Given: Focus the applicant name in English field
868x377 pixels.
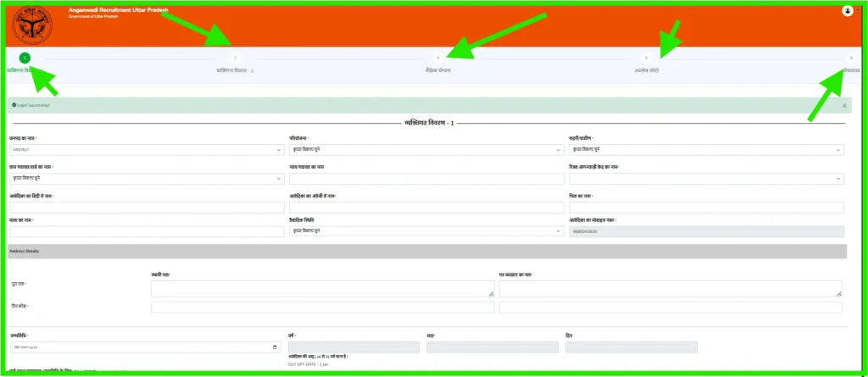Looking at the screenshot, I should 426,208.
